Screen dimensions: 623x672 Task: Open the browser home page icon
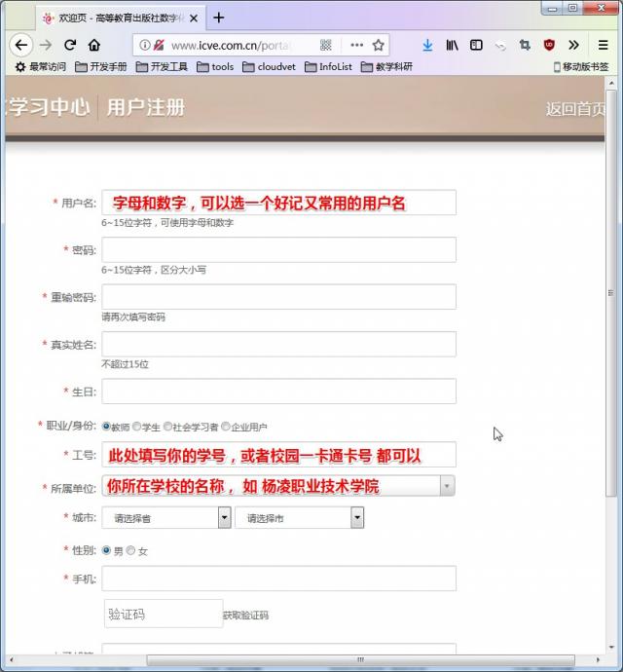coord(94,45)
